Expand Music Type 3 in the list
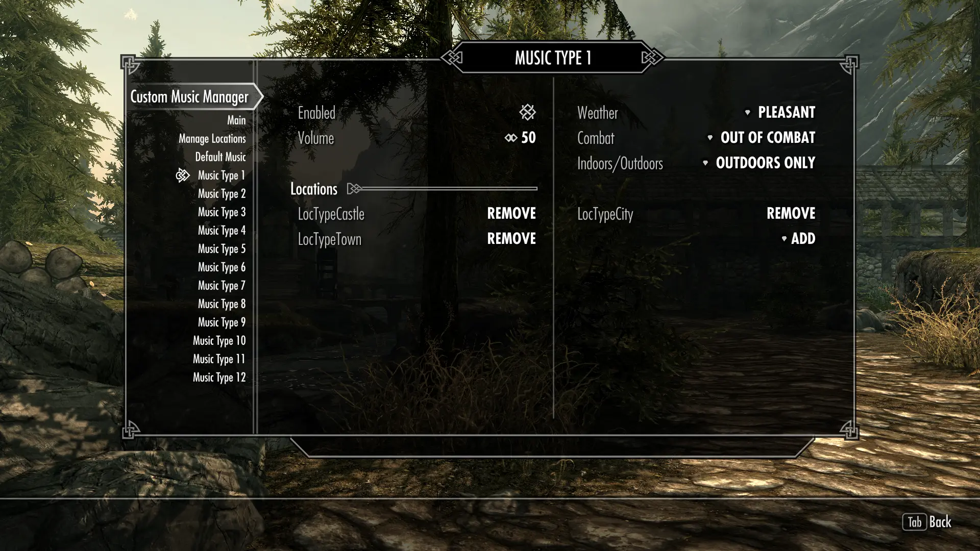Image resolution: width=980 pixels, height=551 pixels. pos(222,212)
